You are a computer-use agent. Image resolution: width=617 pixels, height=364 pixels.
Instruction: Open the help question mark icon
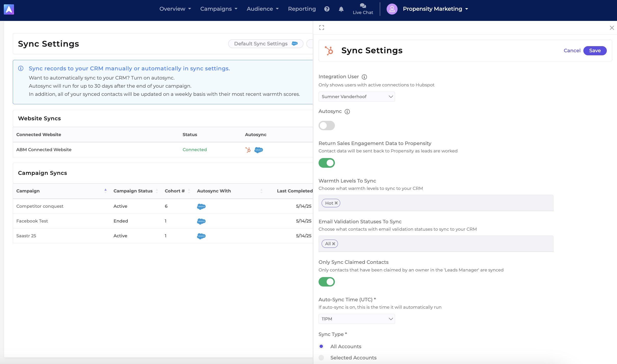[x=327, y=9]
